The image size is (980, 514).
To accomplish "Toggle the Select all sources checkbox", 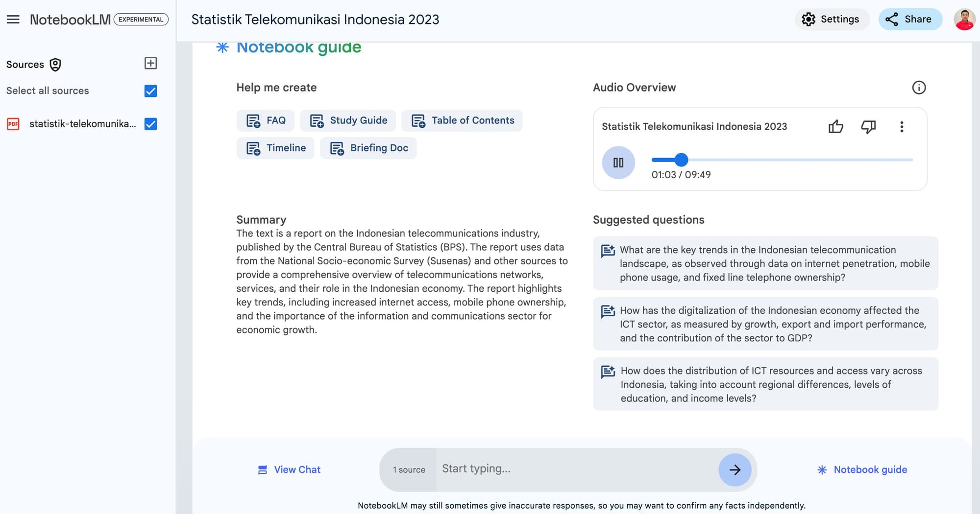I will [x=151, y=91].
